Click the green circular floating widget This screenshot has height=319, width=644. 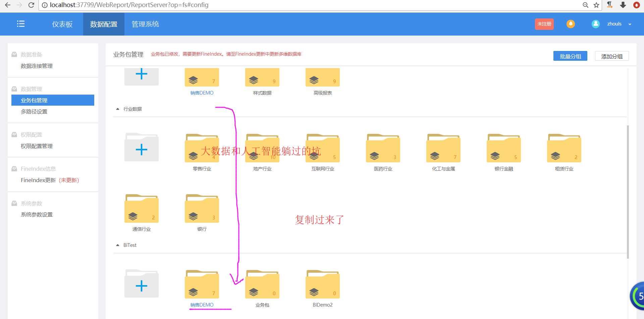637,297
